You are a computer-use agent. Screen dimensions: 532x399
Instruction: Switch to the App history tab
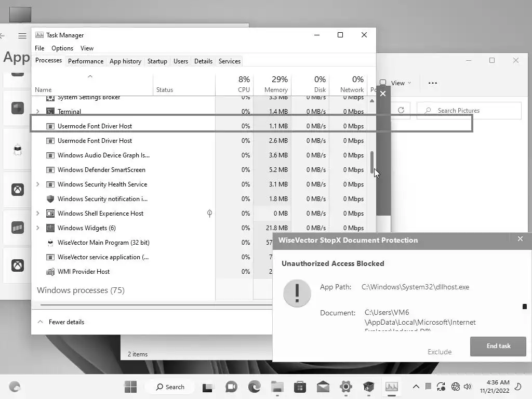(x=125, y=61)
